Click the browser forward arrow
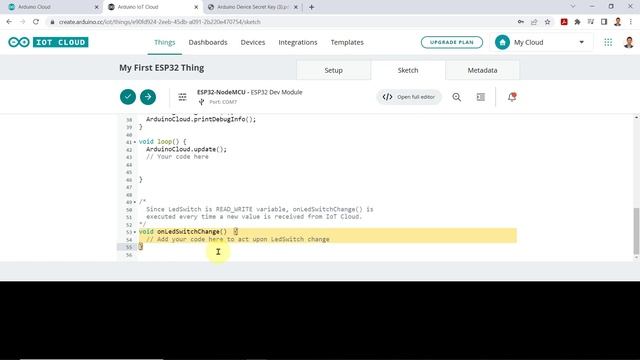The height and width of the screenshot is (360, 640). (x=22, y=22)
